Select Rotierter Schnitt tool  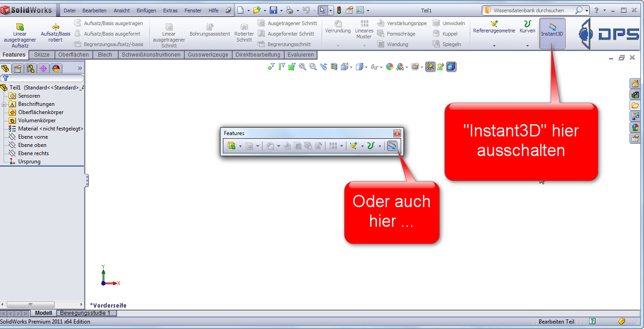(x=244, y=33)
